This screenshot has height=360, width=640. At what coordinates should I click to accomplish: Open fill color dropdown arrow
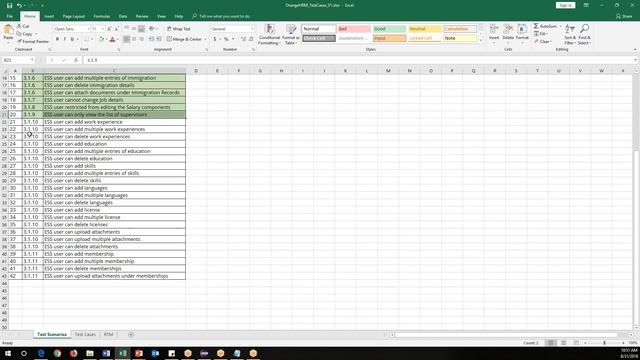[x=106, y=39]
